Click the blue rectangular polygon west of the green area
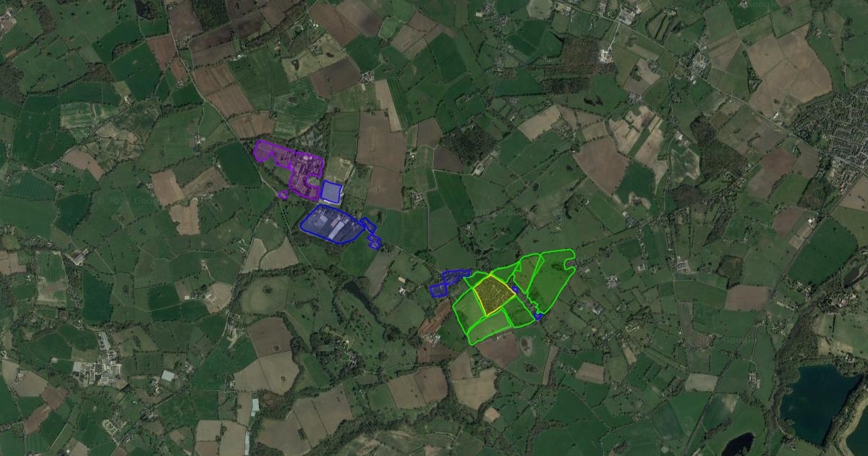The height and width of the screenshot is (456, 868). [438, 290]
